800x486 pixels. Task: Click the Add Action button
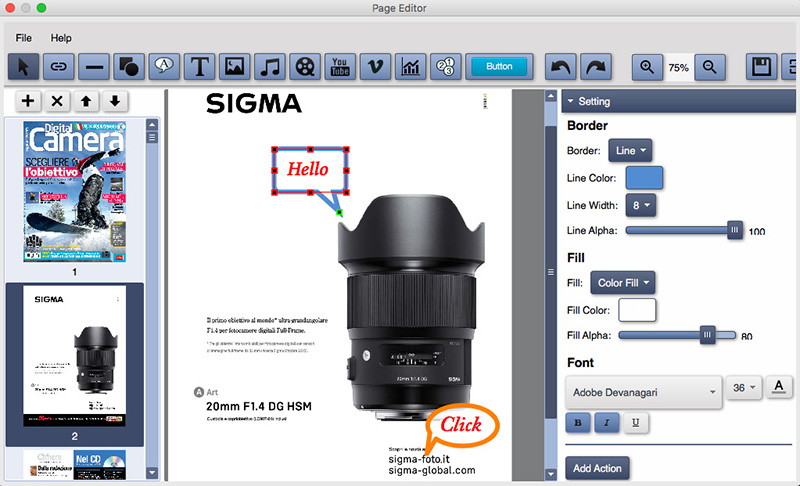point(597,468)
